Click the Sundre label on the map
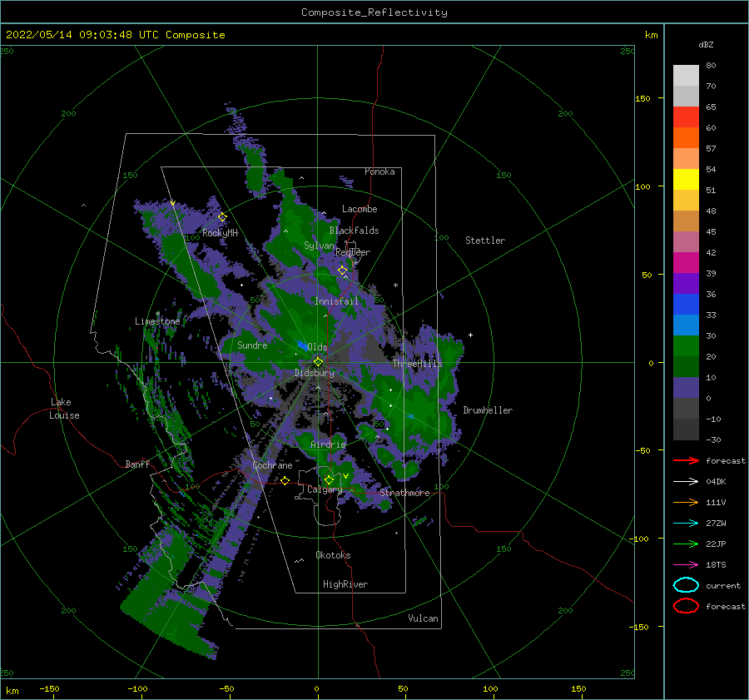The image size is (749, 700). coord(252,345)
